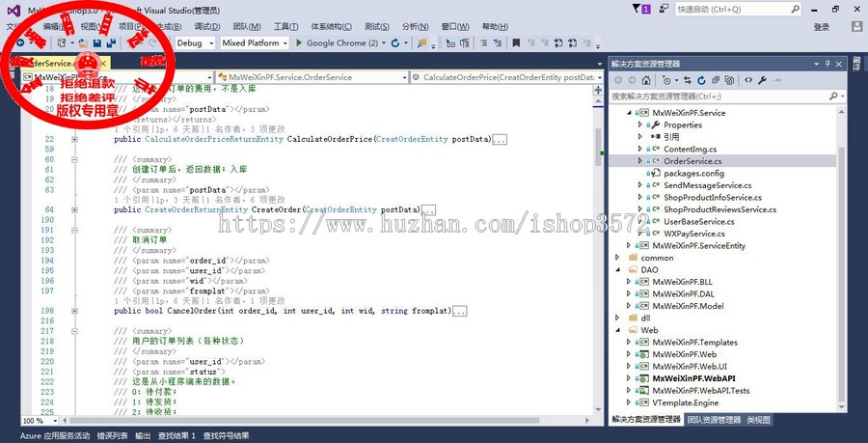Pin the Solution Explorer panel with pushpin icon
Image resolution: width=868 pixels, height=443 pixels.
828,64
